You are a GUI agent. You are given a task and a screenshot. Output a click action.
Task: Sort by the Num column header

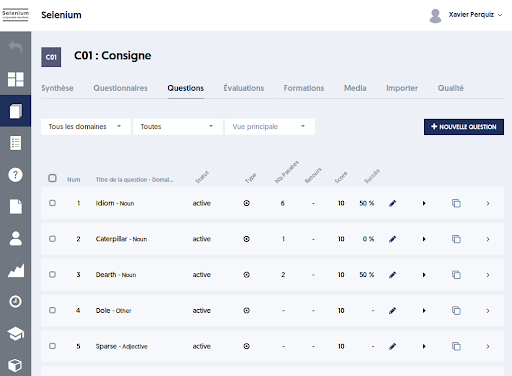pyautogui.click(x=73, y=180)
